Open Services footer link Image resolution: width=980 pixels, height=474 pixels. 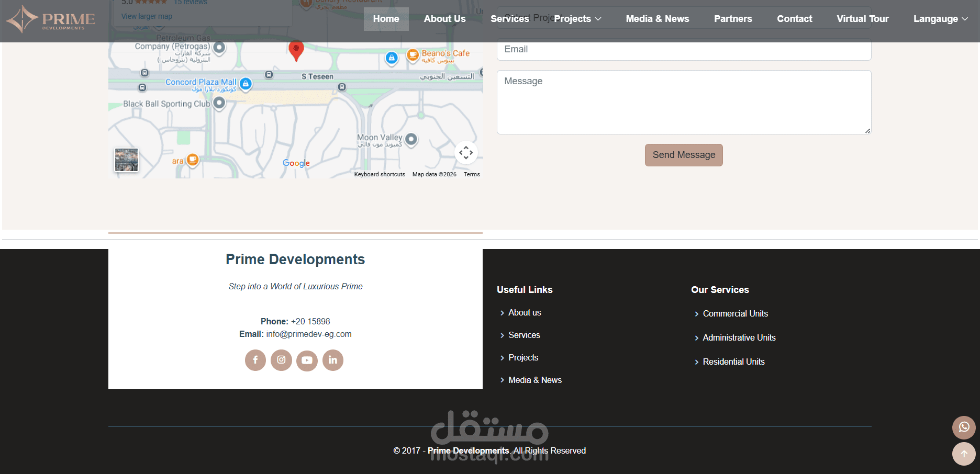[524, 335]
